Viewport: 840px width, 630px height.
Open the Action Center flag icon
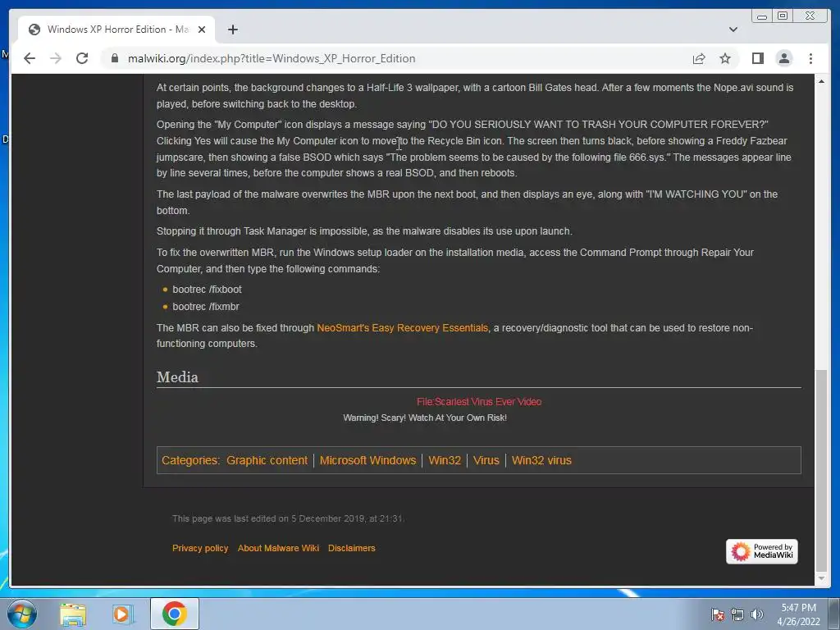717,614
